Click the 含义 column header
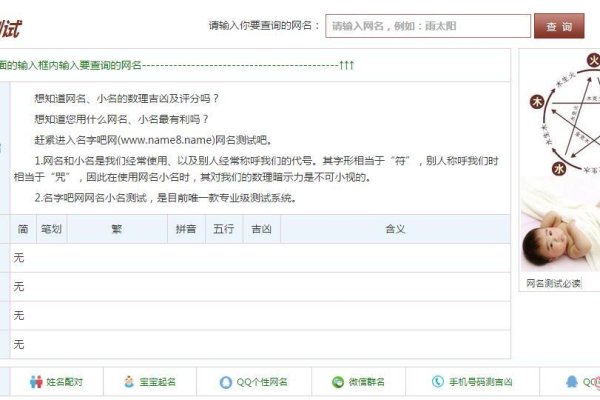 coord(395,229)
